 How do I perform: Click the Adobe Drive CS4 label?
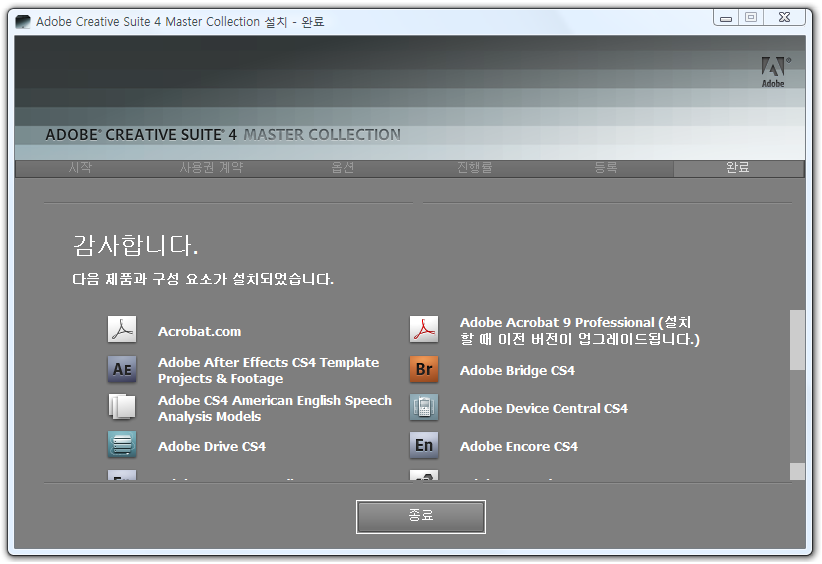212,447
